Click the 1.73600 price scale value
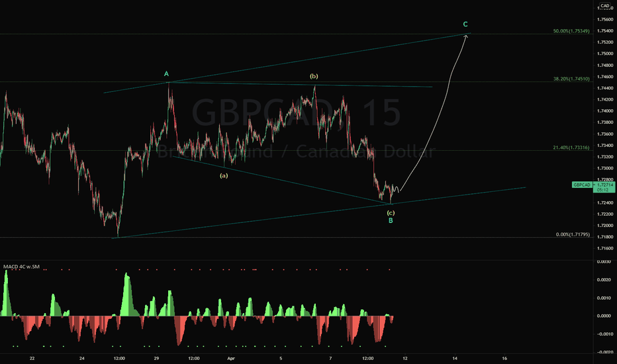 coord(605,134)
